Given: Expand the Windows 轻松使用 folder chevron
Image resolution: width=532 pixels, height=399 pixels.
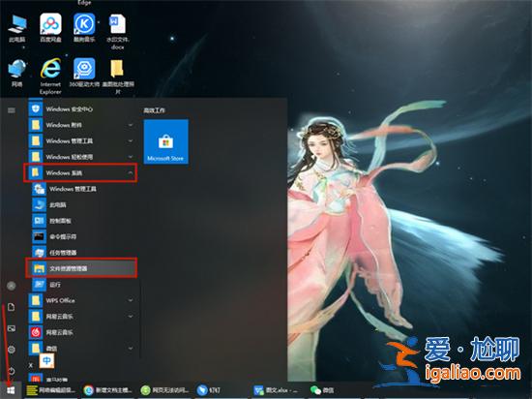Looking at the screenshot, I should [x=131, y=157].
